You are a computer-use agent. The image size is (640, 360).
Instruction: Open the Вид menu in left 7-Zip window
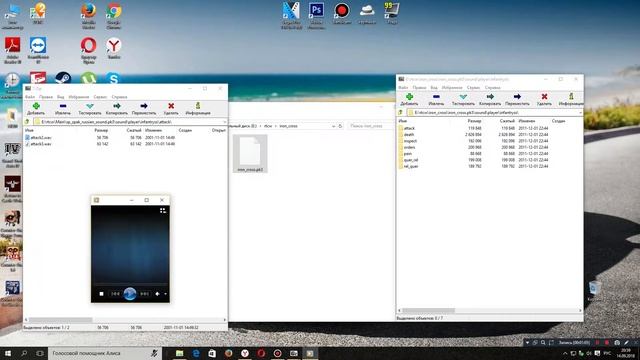[60, 97]
